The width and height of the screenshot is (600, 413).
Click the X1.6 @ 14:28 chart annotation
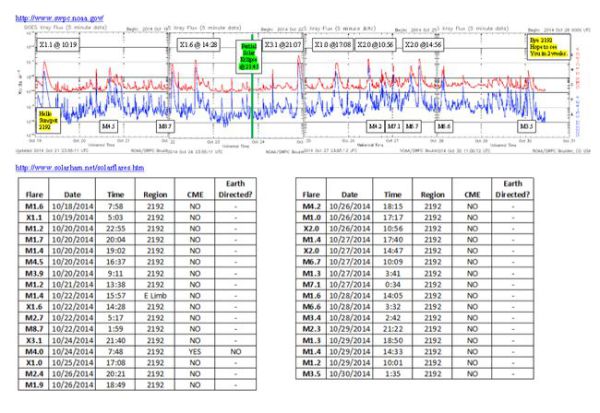point(199,44)
